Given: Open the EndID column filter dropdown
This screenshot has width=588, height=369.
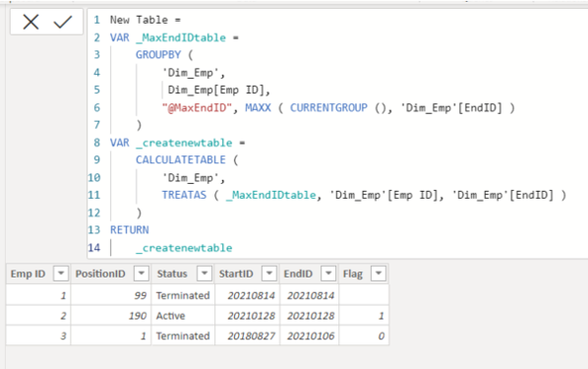Looking at the screenshot, I should [328, 274].
